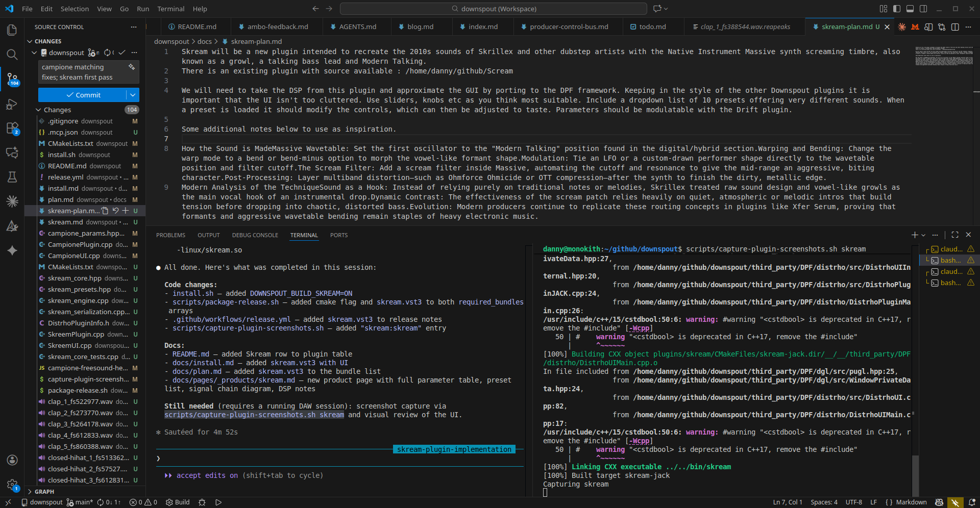Go forward with navigation arrow
The height and width of the screenshot is (508, 980).
329,9
